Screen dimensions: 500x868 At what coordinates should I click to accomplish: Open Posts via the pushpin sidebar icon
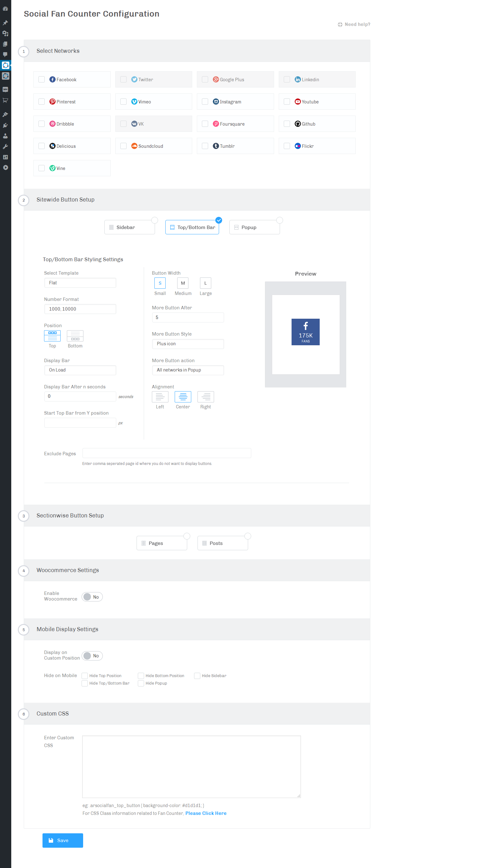tap(5, 23)
